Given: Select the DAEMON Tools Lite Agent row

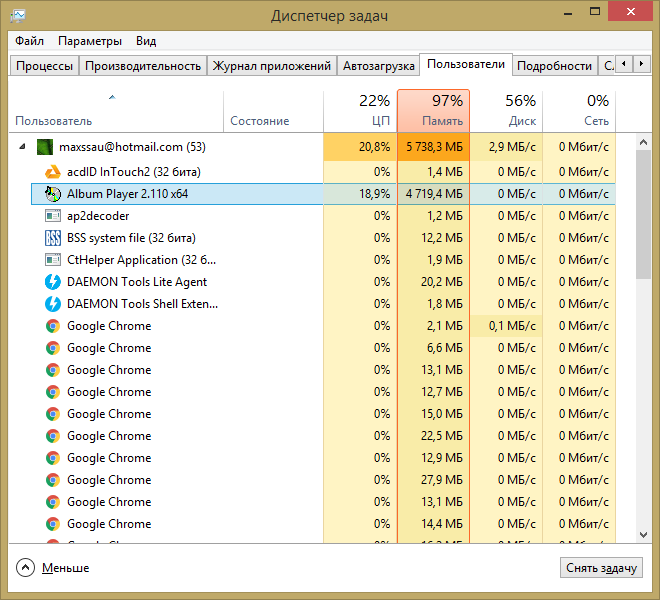Looking at the screenshot, I should click(323, 282).
